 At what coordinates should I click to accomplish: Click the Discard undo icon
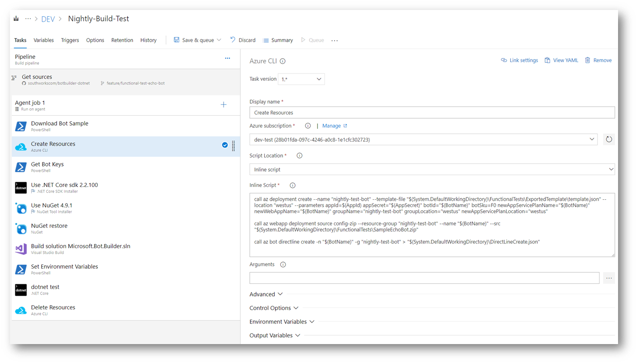coord(233,40)
